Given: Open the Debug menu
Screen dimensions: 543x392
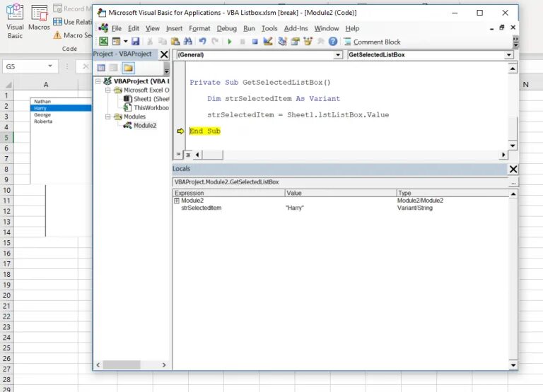Looking at the screenshot, I should click(x=227, y=28).
